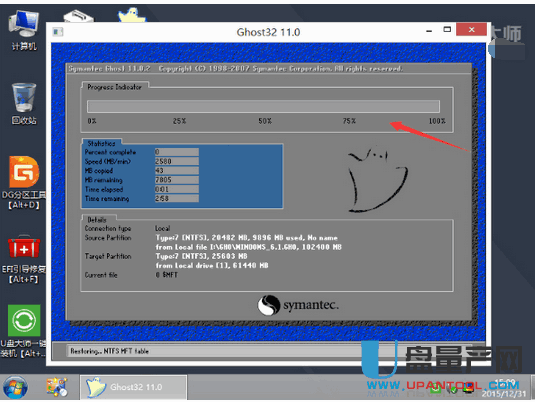Click the MB remaining value field
The width and height of the screenshot is (535, 402).
(x=176, y=180)
